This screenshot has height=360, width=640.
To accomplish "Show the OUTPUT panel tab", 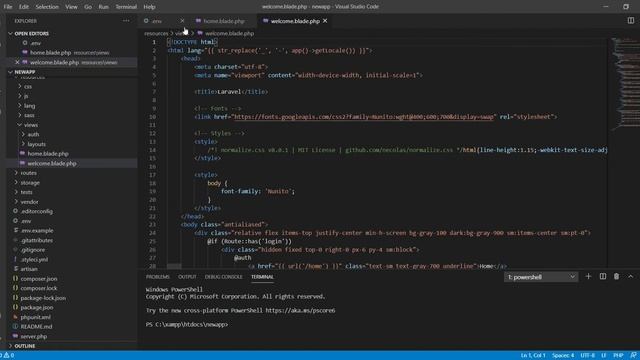I will (187, 277).
